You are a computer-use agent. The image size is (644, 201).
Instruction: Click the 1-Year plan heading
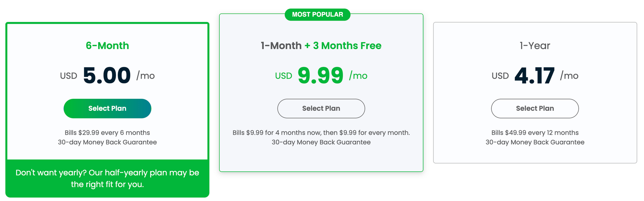pos(535,46)
